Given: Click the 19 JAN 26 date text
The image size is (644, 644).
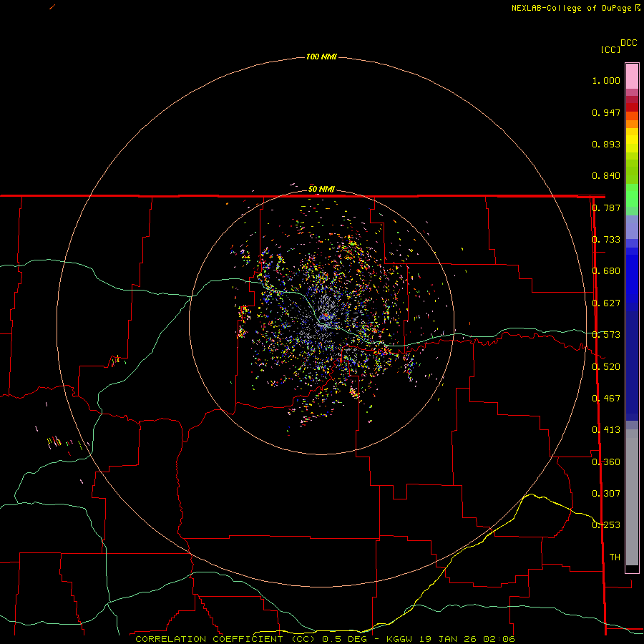Looking at the screenshot, I should coord(447,639).
